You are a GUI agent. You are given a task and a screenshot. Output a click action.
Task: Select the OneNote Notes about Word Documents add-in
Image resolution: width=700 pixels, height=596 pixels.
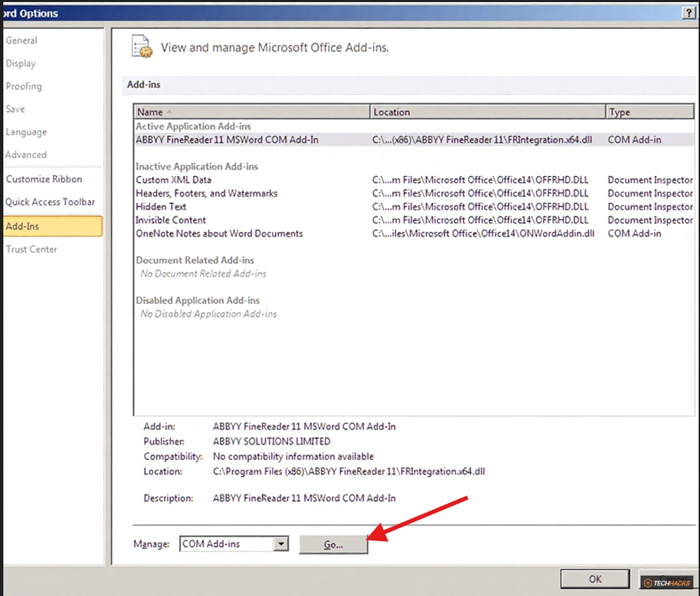(x=219, y=234)
